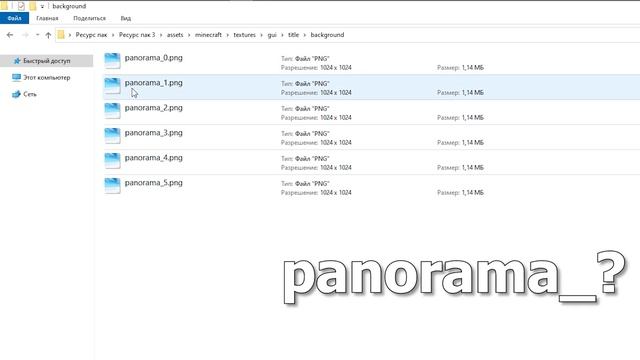This screenshot has height=360, width=640.
Task: Switch to the Главная ribbon tab
Action: [x=47, y=18]
